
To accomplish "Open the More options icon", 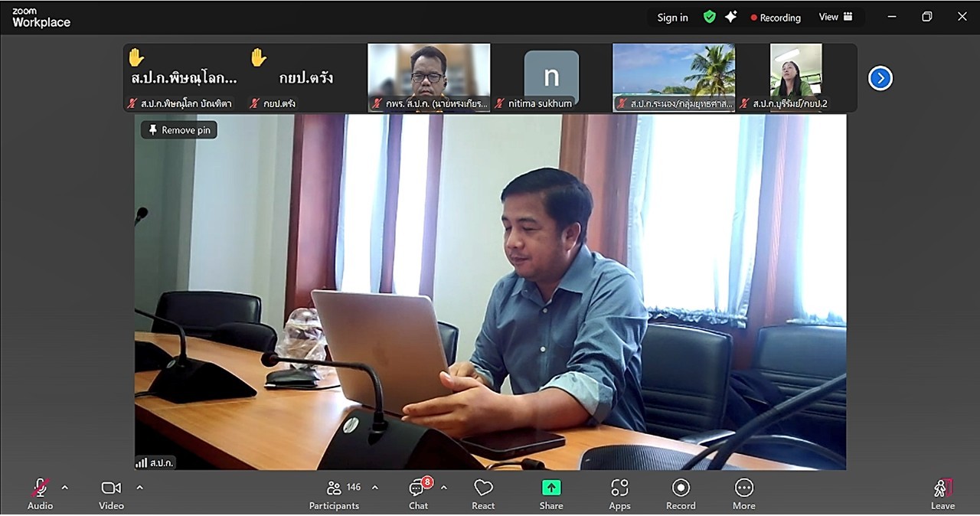I will click(x=743, y=488).
